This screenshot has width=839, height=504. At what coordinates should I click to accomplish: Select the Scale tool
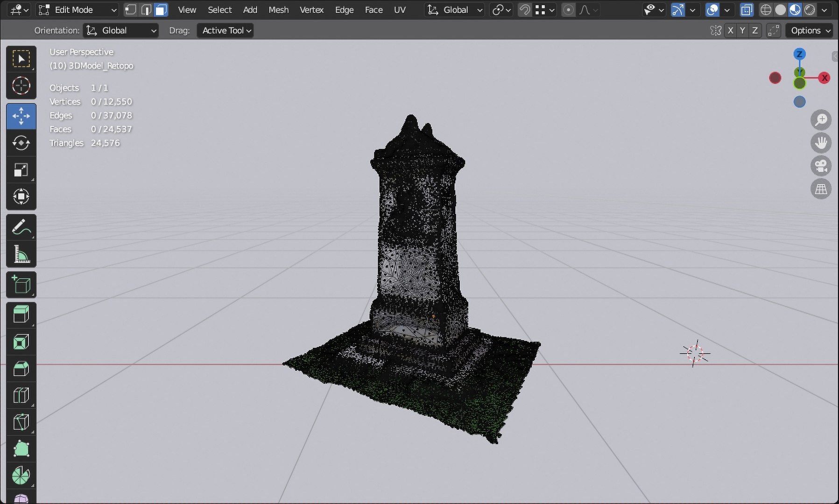click(x=21, y=170)
